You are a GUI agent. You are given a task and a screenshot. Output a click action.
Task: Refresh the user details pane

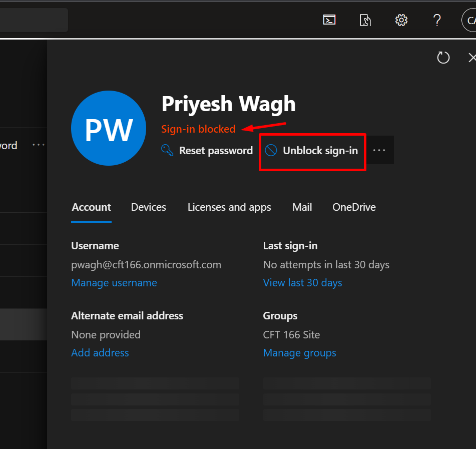[443, 58]
